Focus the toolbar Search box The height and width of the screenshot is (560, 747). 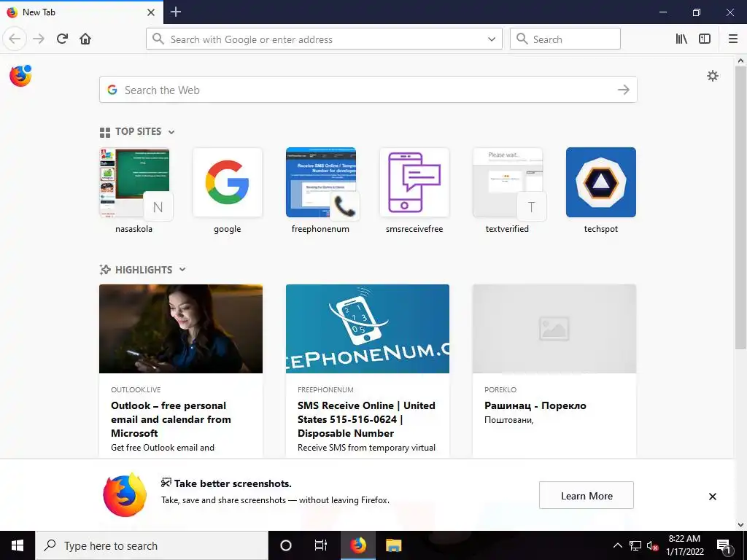click(565, 39)
